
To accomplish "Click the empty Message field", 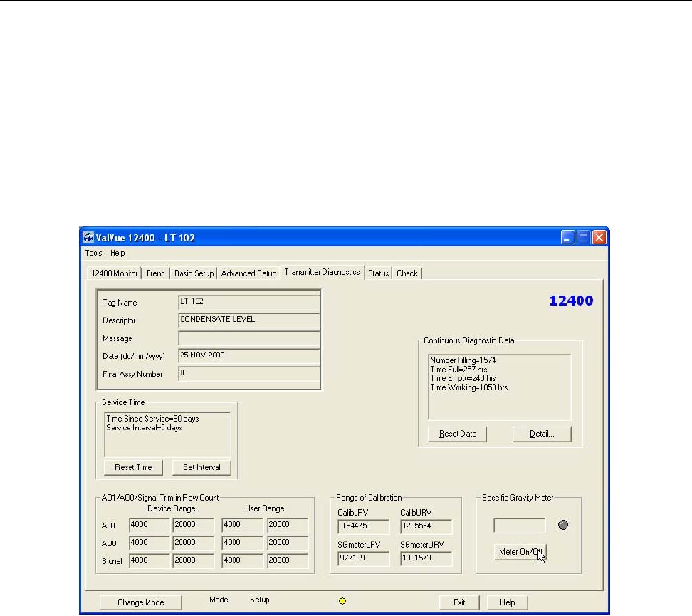I will pos(249,338).
